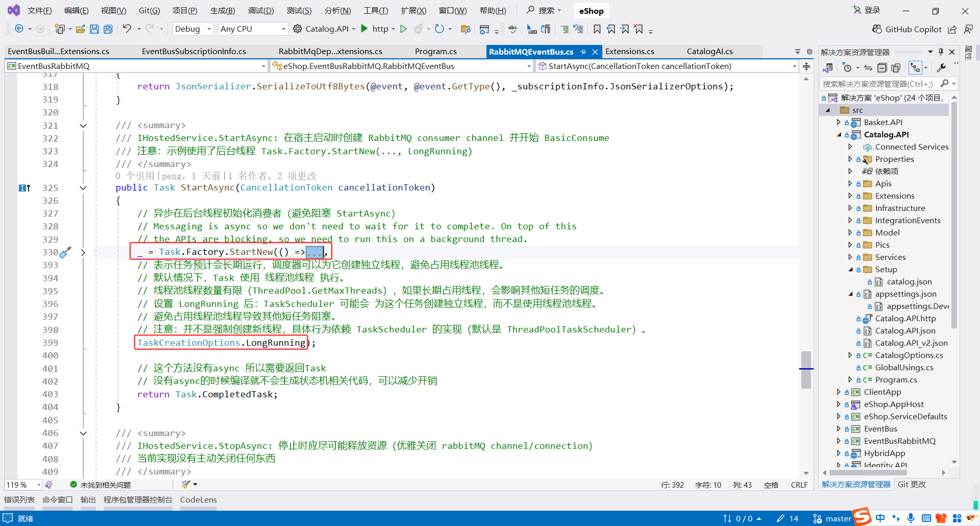Open the Git menu
The height and width of the screenshot is (526, 980).
coord(149,10)
